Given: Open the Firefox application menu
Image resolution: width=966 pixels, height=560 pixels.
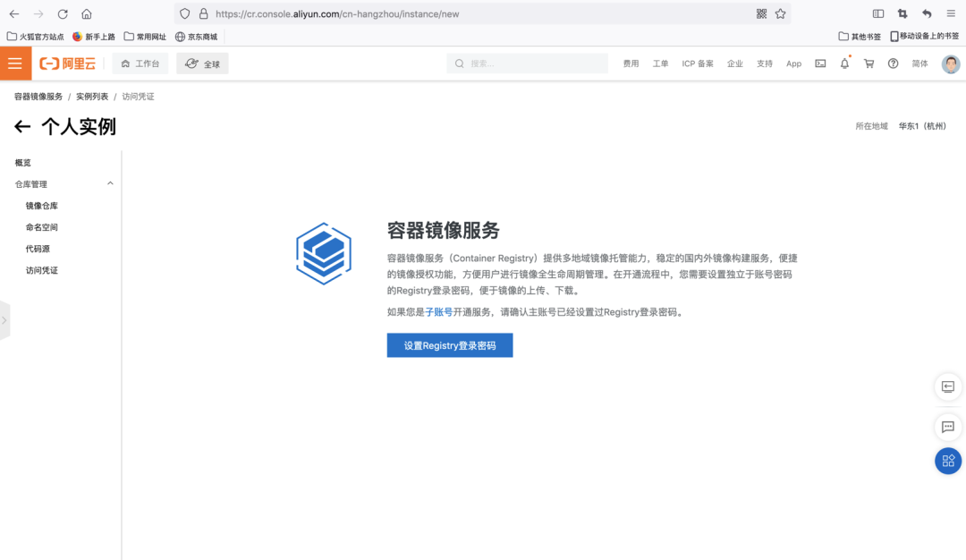Looking at the screenshot, I should 951,13.
